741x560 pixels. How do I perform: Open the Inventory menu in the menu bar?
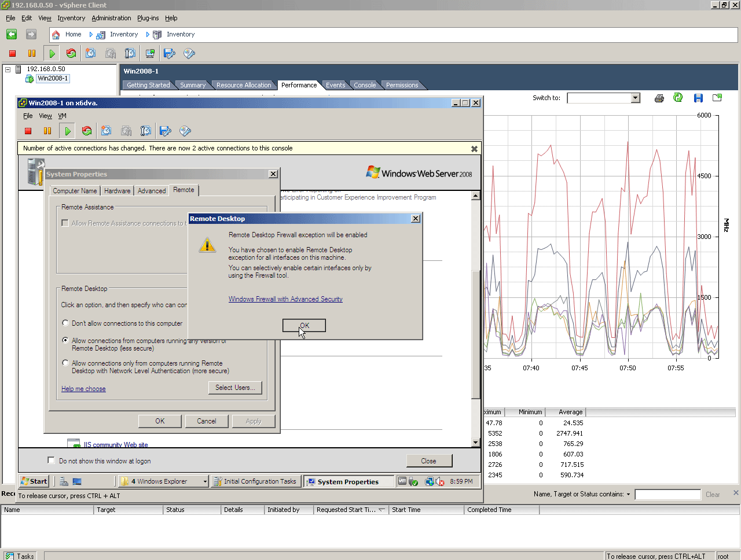[71, 18]
